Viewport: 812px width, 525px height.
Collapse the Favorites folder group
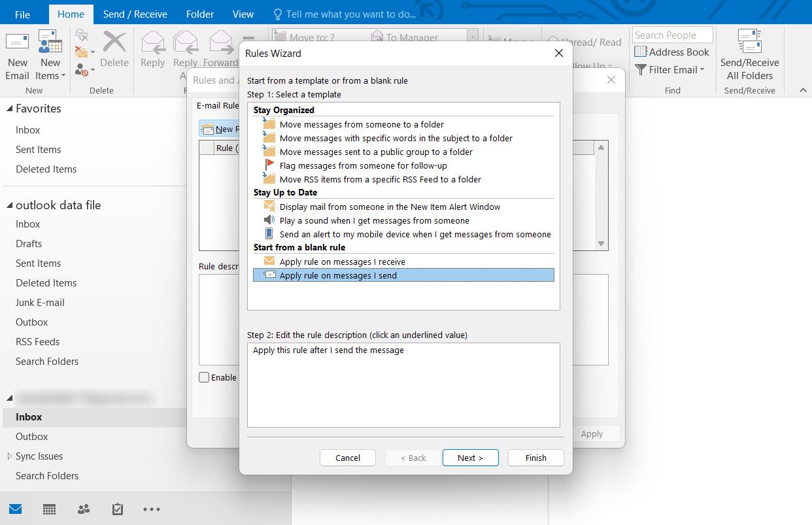[9, 109]
